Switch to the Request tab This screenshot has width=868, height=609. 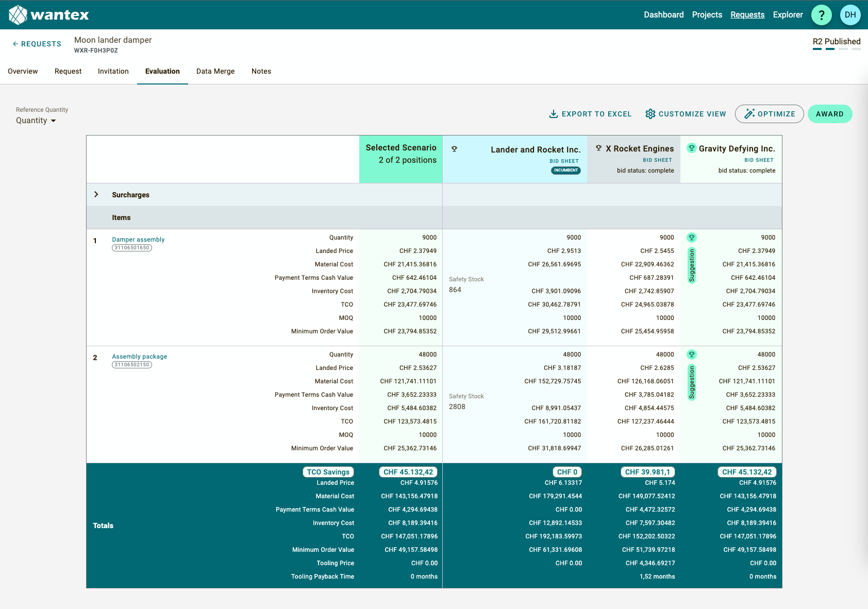[x=68, y=71]
